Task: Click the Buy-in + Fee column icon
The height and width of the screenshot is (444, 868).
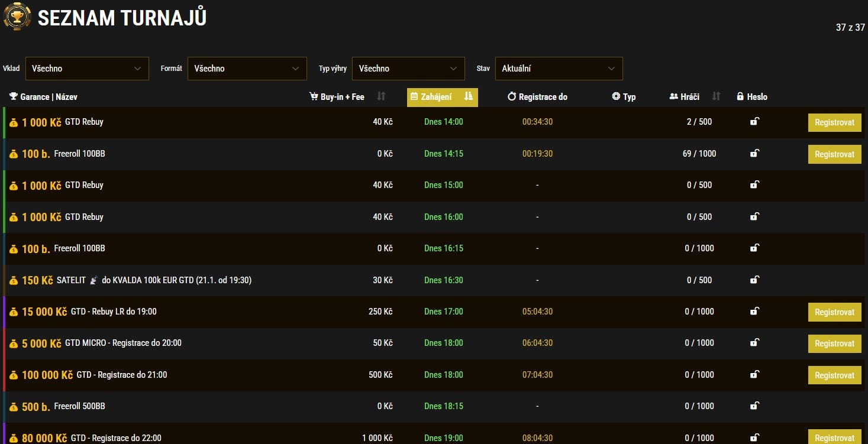Action: coord(313,96)
